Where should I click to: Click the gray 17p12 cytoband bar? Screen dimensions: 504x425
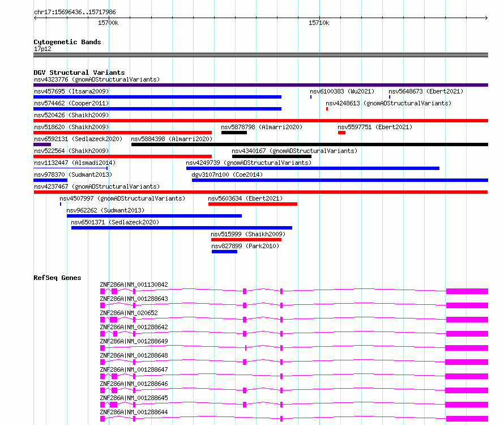coord(260,55)
